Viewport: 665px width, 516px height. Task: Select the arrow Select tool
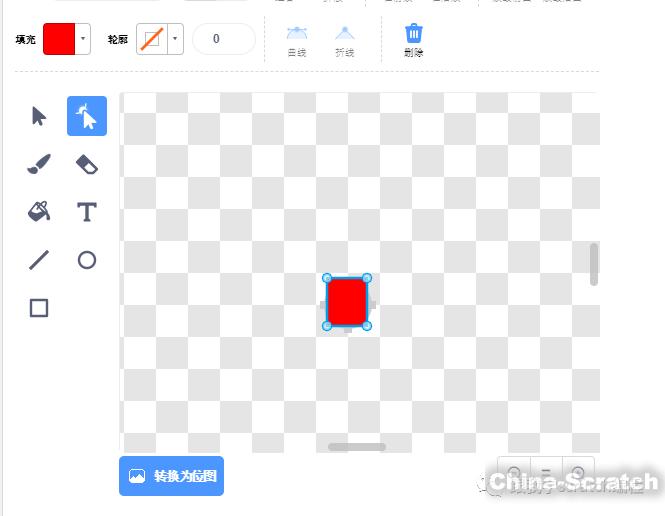click(39, 116)
